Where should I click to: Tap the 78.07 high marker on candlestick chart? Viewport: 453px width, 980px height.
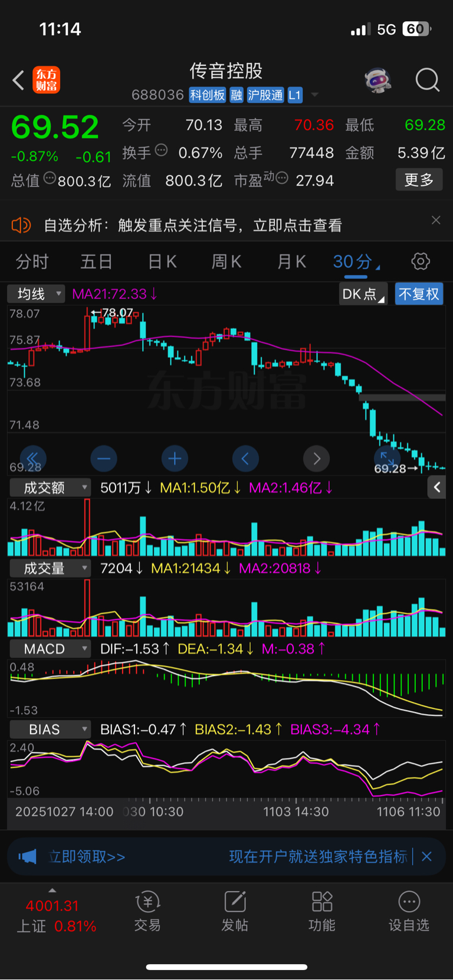point(112,312)
